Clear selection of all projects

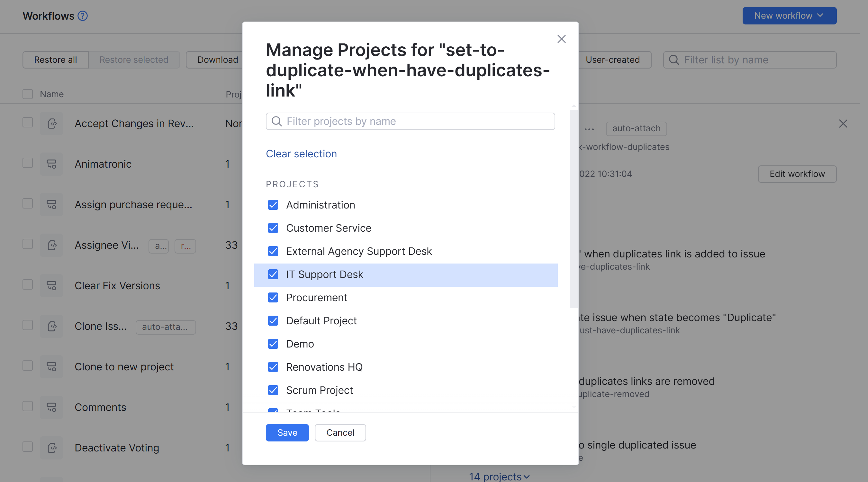pyautogui.click(x=301, y=153)
